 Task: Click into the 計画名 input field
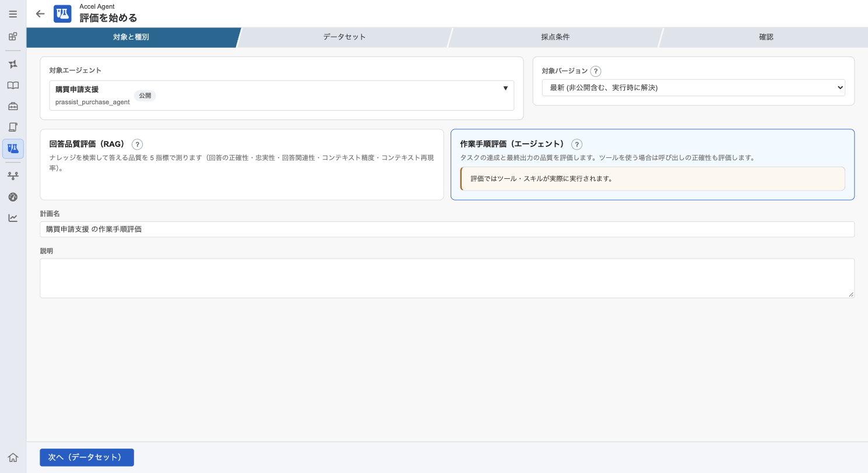(x=447, y=229)
